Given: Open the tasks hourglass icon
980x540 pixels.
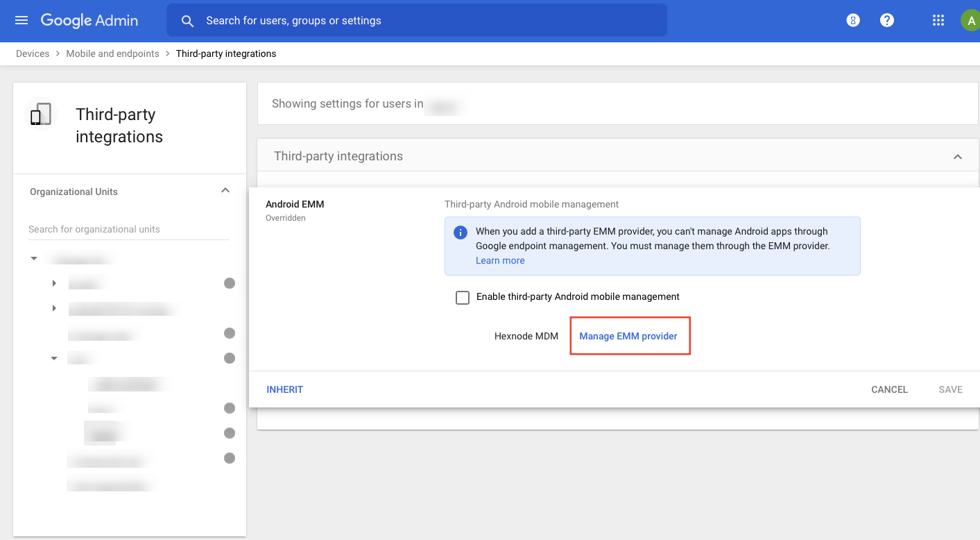Looking at the screenshot, I should coord(853,21).
